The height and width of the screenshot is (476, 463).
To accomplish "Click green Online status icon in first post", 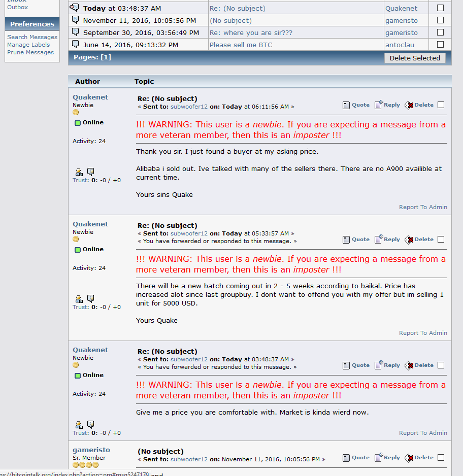I will tap(78, 123).
